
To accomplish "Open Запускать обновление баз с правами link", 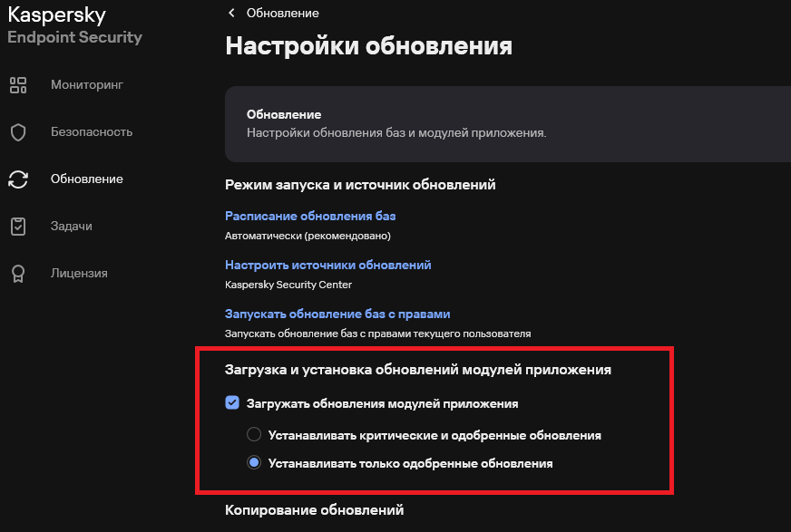I will pyautogui.click(x=337, y=314).
